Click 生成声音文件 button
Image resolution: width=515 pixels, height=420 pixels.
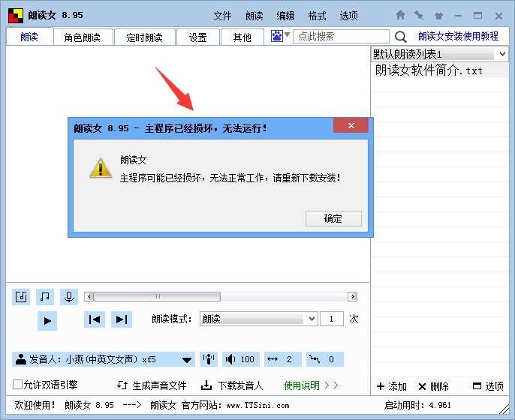[x=152, y=385]
